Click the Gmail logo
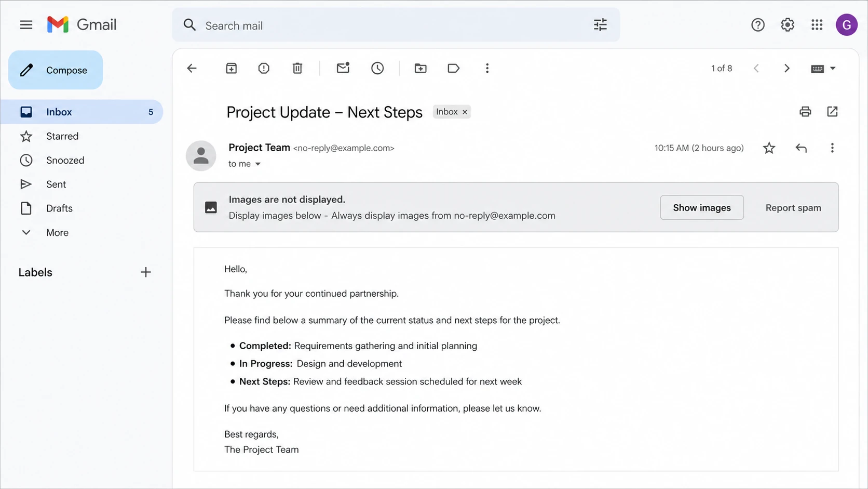The image size is (868, 489). 82,24
